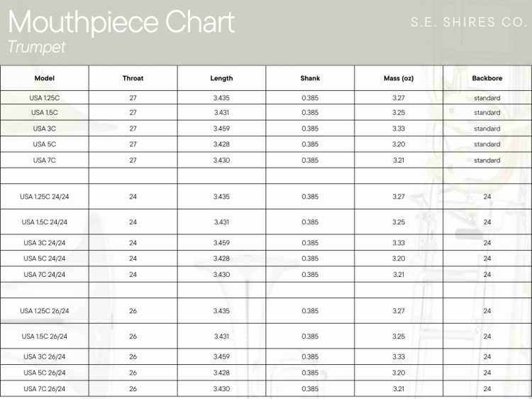Click the S.E. SHIRES CO. brand text
Image resolution: width=532 pixels, height=399 pixels.
point(470,22)
